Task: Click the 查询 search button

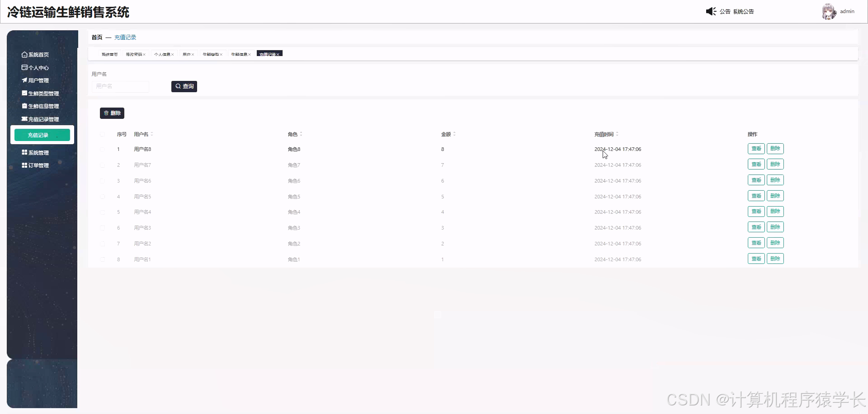Action: coord(184,86)
